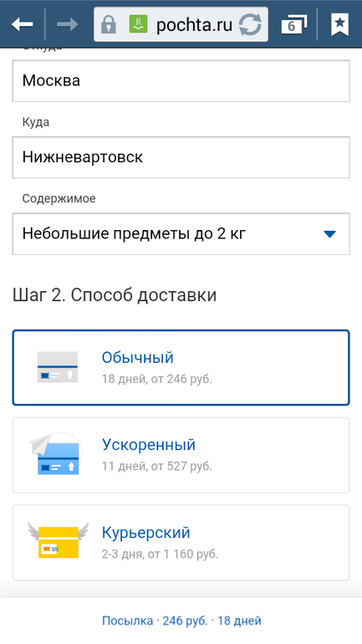Select Курьерский delivery option
The image size is (362, 644).
point(181,543)
